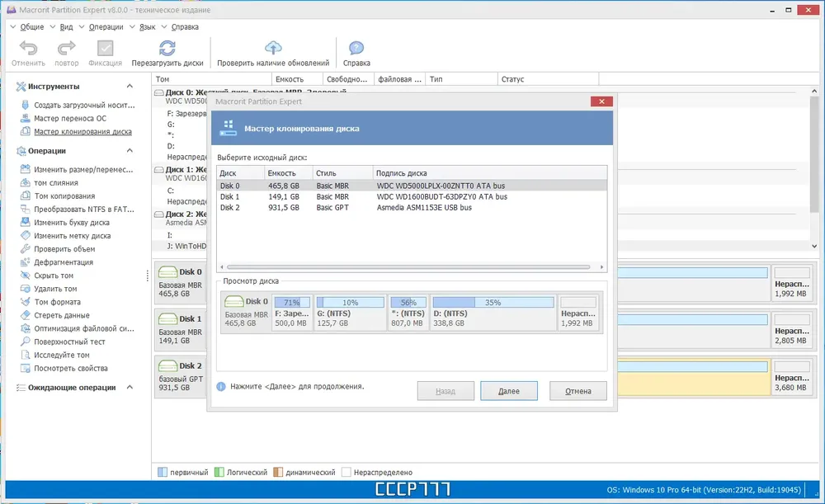Select Дефрагментация in the operations list
Screen dimensions: 825x504
coord(64,262)
